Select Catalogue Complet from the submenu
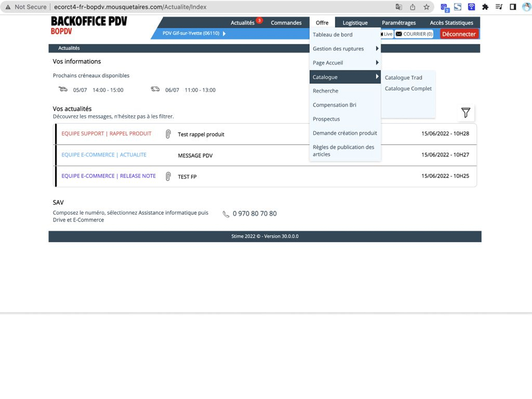Viewport: 532px width, 399px height. (408, 89)
